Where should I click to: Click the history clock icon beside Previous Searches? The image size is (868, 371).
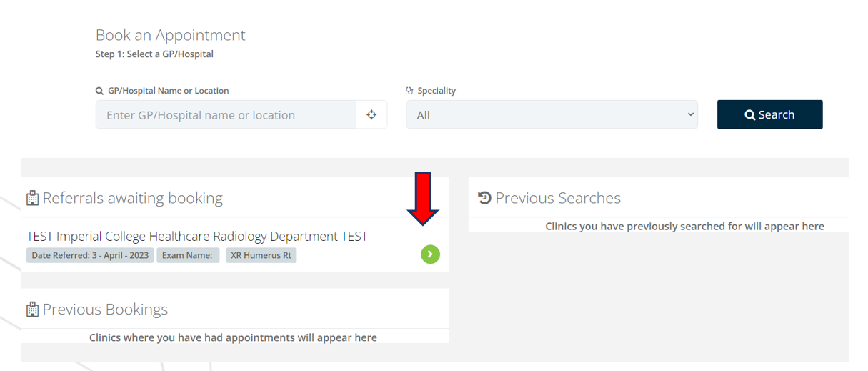click(x=484, y=198)
